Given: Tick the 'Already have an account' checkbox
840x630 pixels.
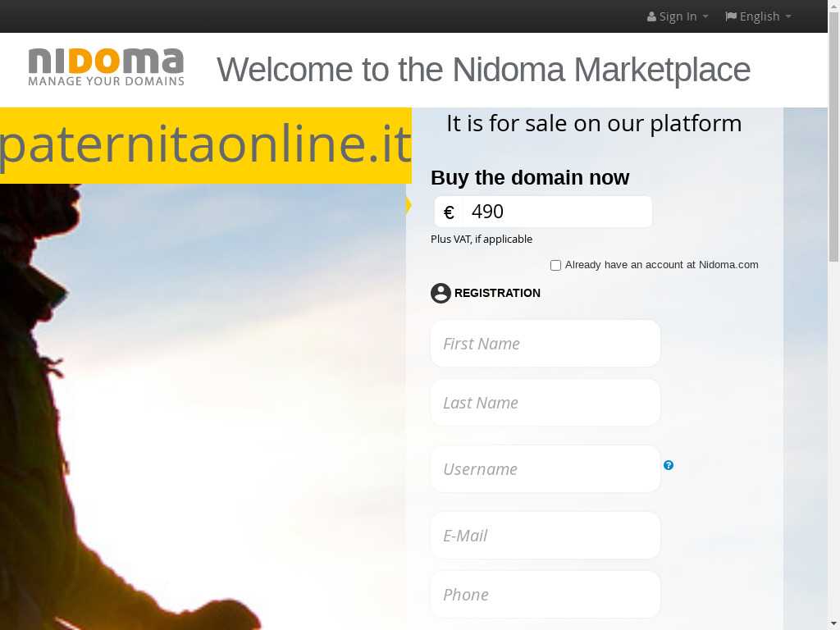Looking at the screenshot, I should pos(555,265).
